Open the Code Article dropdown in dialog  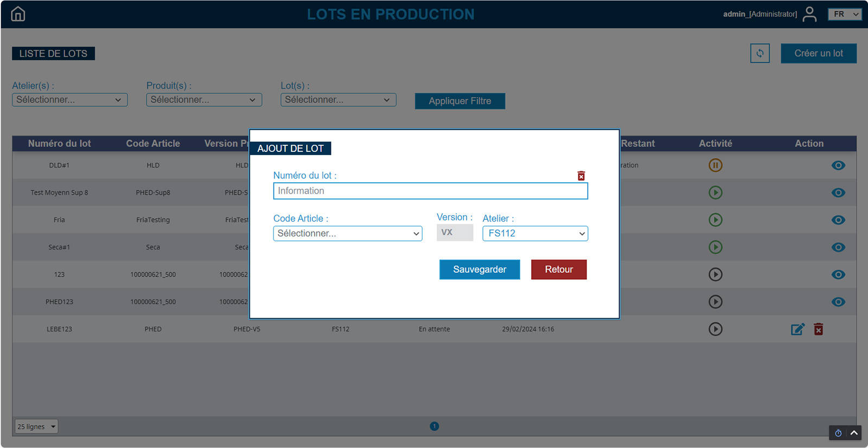tap(348, 233)
